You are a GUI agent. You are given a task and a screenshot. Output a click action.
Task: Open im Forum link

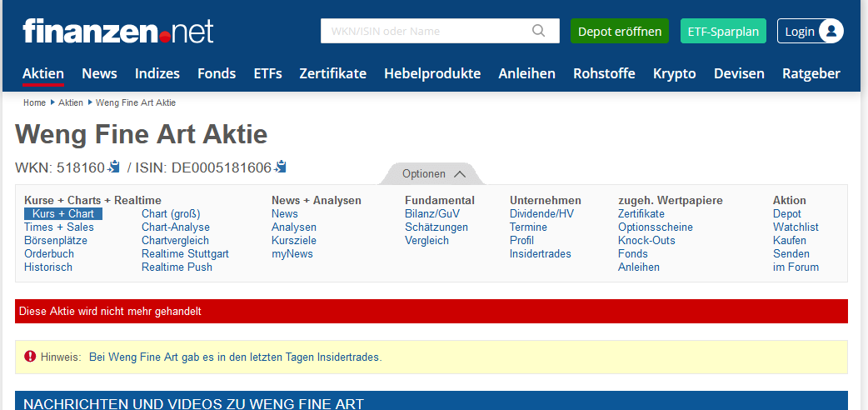796,267
